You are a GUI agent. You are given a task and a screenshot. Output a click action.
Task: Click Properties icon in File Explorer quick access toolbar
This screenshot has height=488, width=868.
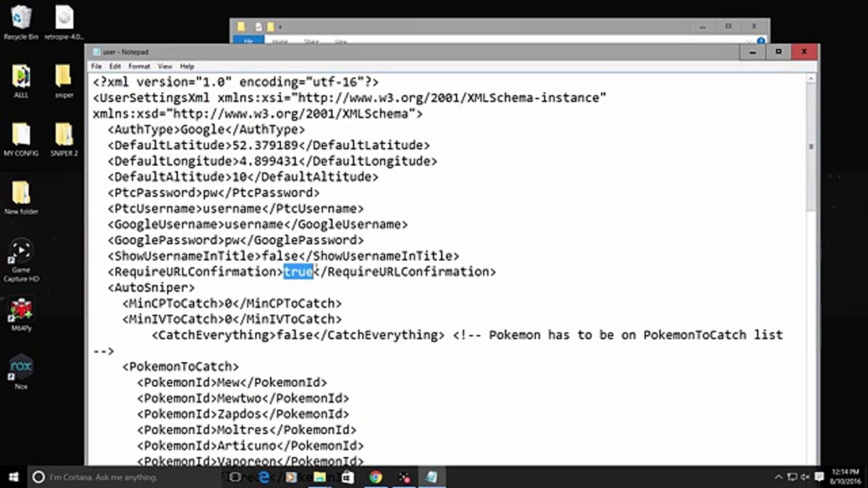tap(258, 27)
